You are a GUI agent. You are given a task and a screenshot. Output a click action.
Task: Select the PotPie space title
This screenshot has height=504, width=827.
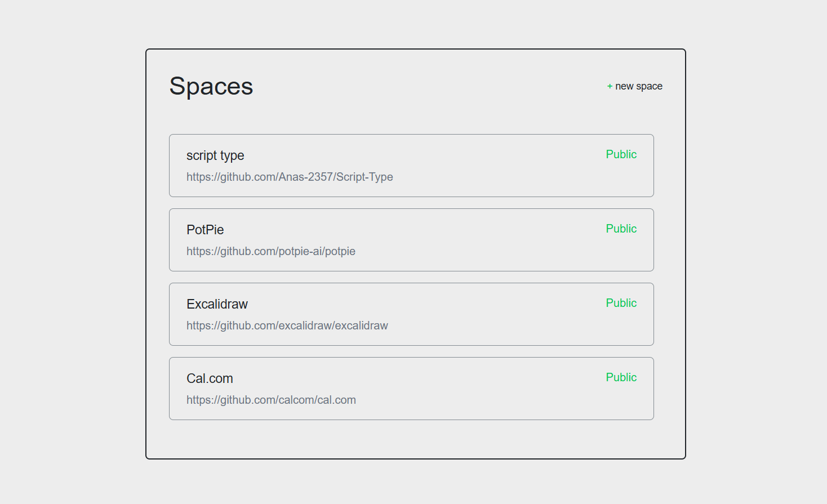[205, 230]
